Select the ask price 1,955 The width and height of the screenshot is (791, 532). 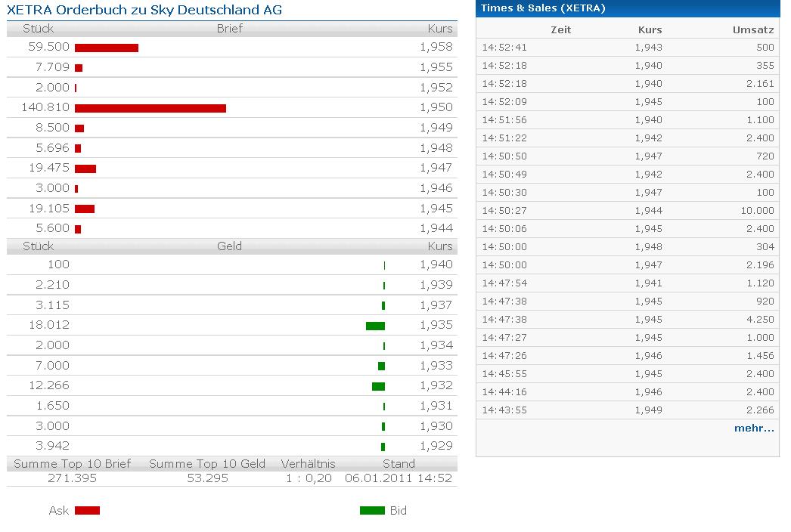point(436,67)
